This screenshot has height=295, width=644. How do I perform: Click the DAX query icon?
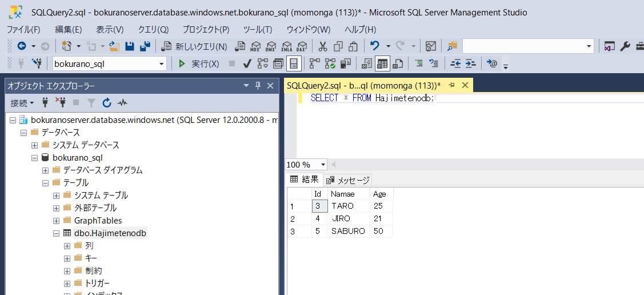tap(302, 46)
